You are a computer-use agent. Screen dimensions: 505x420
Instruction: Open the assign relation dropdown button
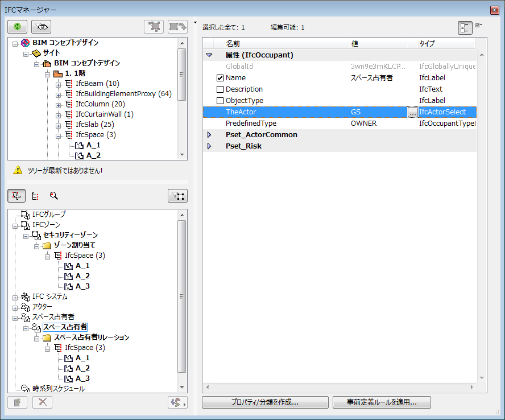tap(178, 402)
